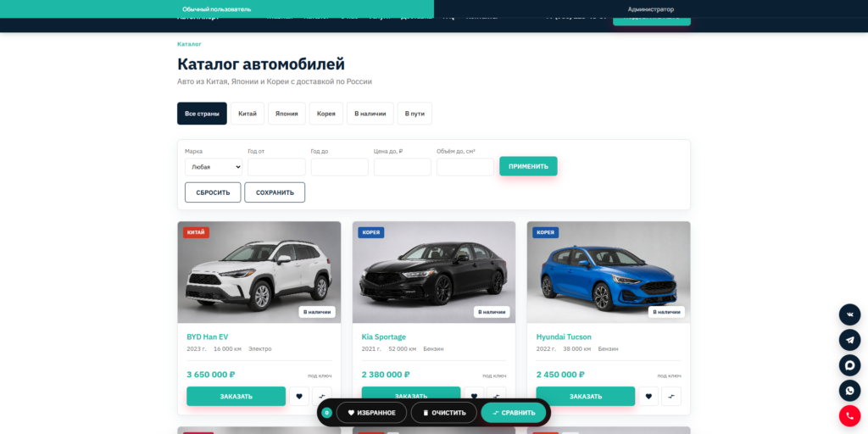Select the Все страны filter tab
Screen dimensions: 868x434
[202, 114]
